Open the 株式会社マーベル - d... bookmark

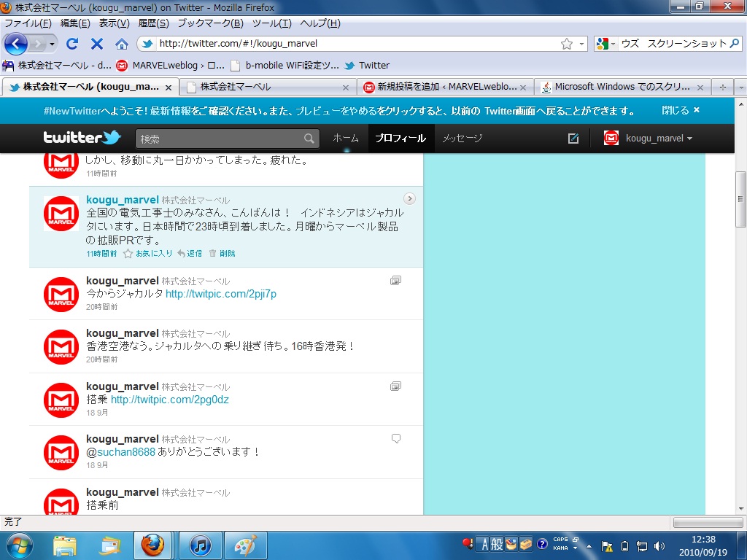tap(57, 66)
